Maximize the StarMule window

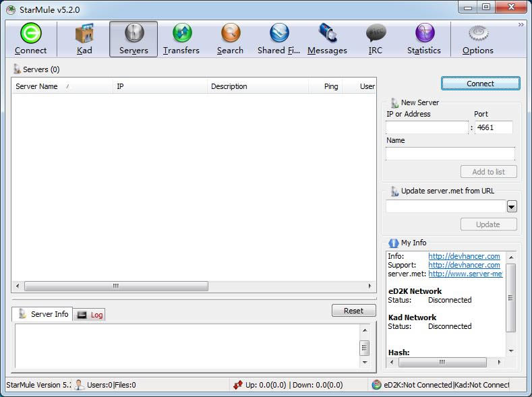pyautogui.click(x=486, y=7)
